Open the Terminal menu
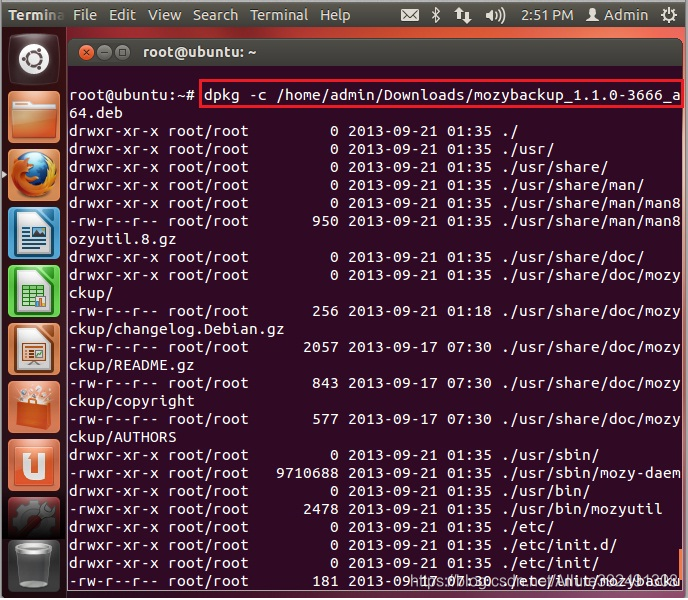This screenshot has height=600, width=688. click(x=279, y=15)
